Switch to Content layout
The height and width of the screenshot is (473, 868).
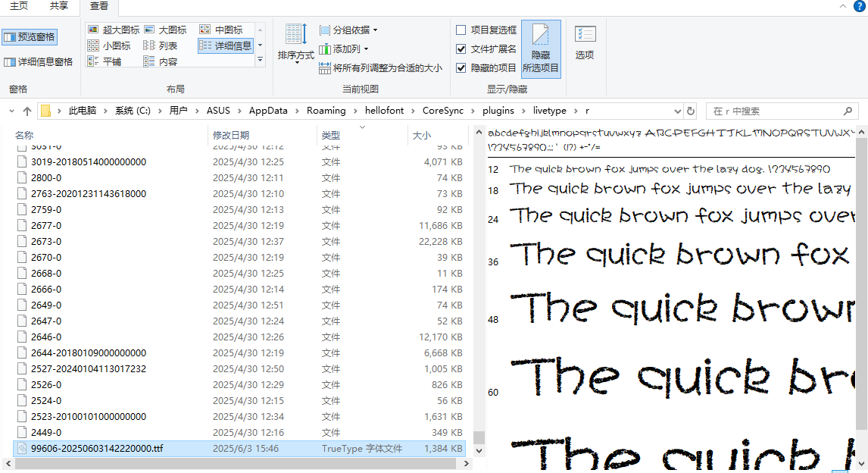(161, 61)
